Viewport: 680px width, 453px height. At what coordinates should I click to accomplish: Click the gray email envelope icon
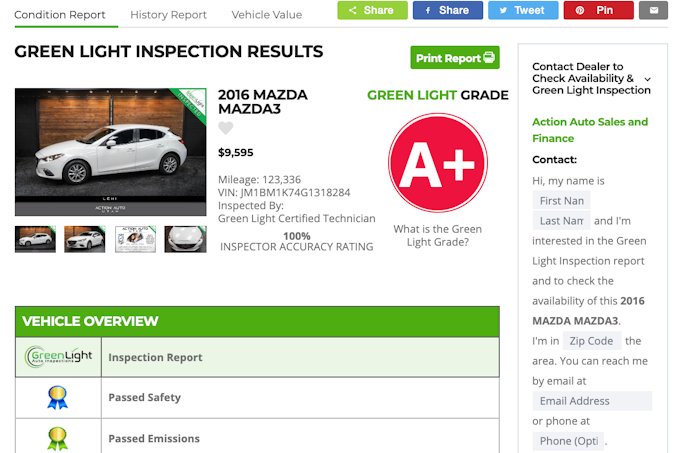[654, 11]
